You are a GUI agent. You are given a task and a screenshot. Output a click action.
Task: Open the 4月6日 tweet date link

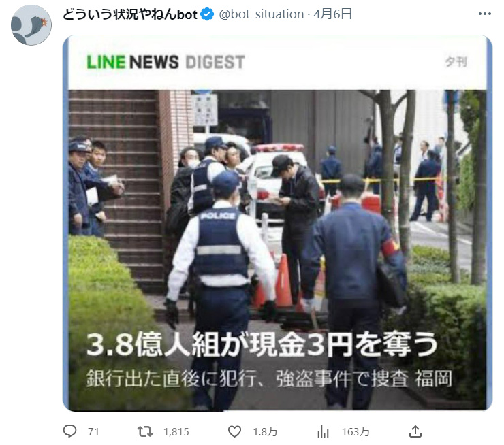click(332, 14)
